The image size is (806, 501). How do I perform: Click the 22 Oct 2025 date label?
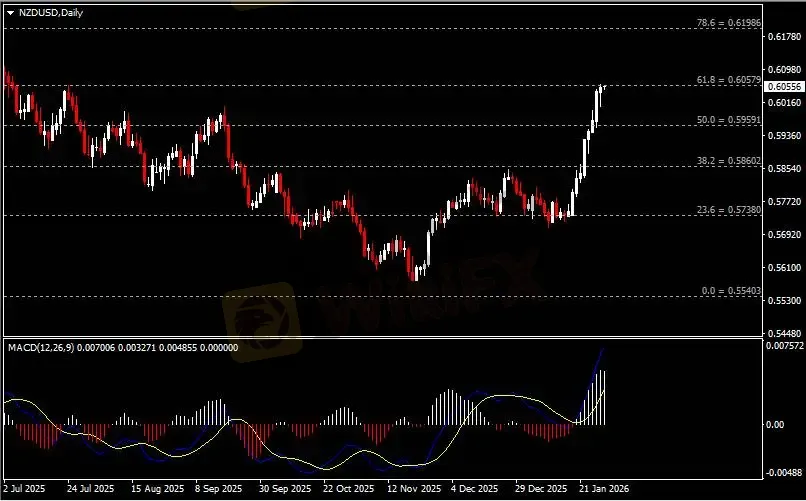349,488
